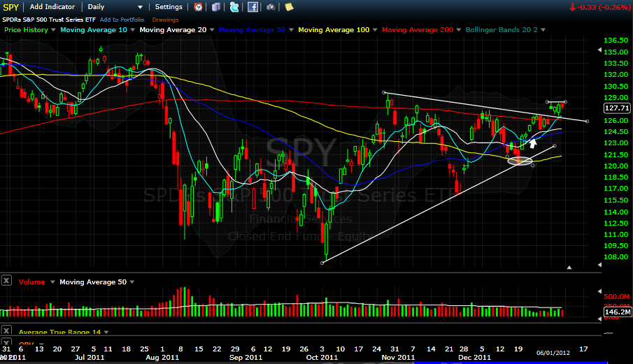Expand the Average True Range 14 dropdown
Screen dimensions: 633x364
tap(106, 332)
